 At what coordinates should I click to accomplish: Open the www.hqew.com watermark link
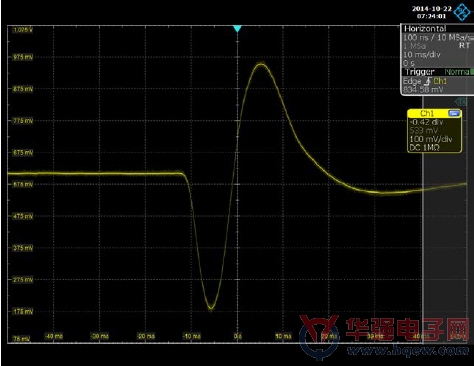(x=407, y=350)
